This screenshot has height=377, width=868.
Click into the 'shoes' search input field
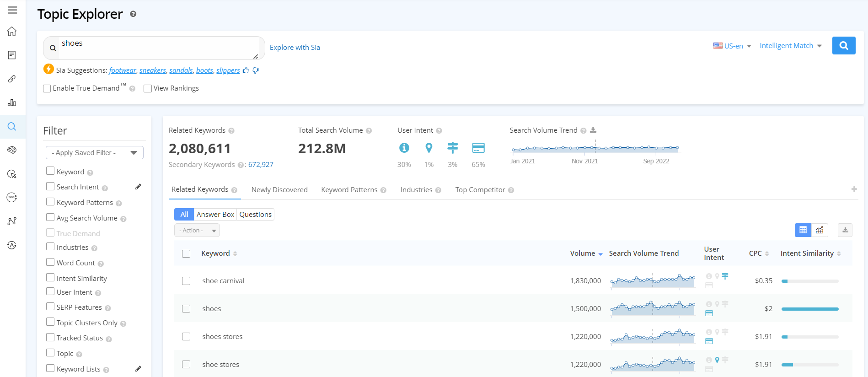point(155,48)
